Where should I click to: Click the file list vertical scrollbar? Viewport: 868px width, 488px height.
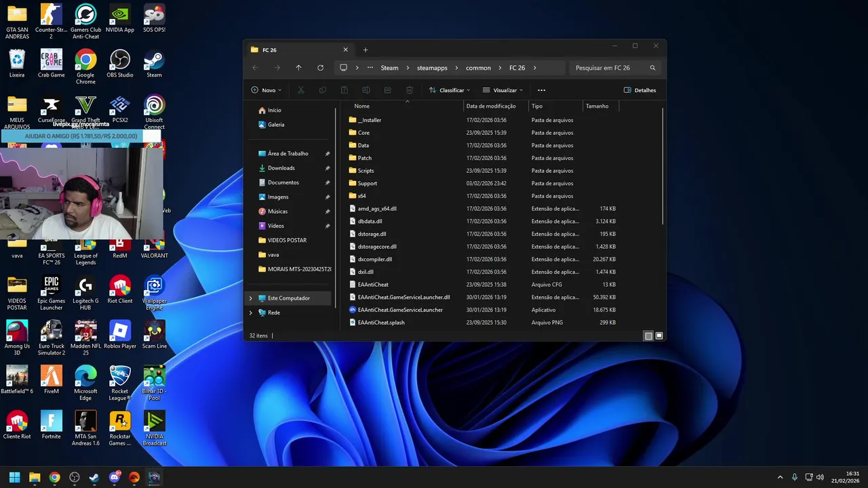[x=663, y=166]
